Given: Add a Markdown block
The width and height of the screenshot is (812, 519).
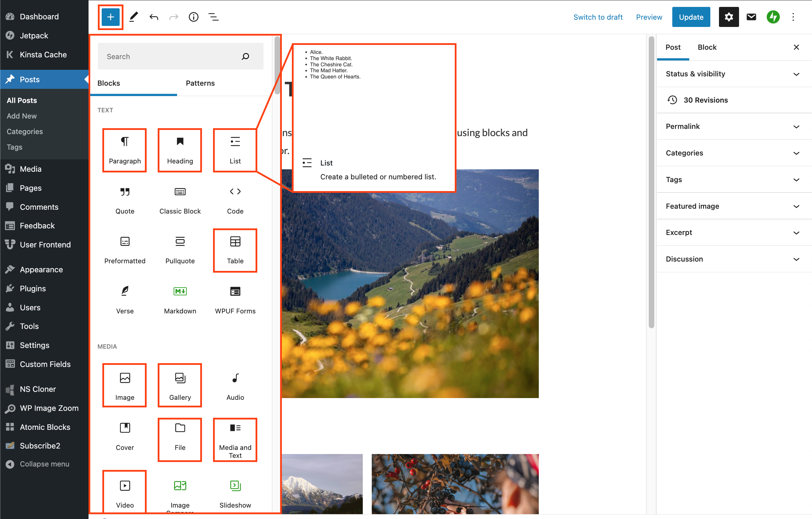Looking at the screenshot, I should point(180,300).
